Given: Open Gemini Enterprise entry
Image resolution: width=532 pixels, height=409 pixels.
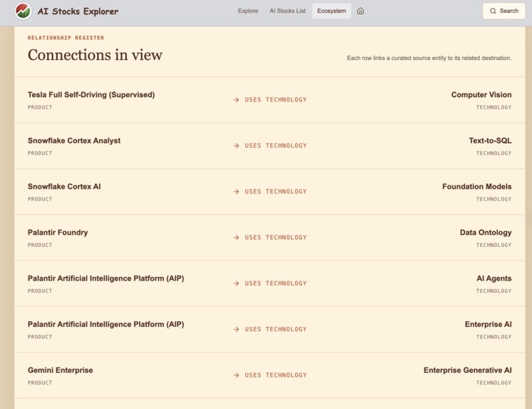Looking at the screenshot, I should (x=60, y=370).
